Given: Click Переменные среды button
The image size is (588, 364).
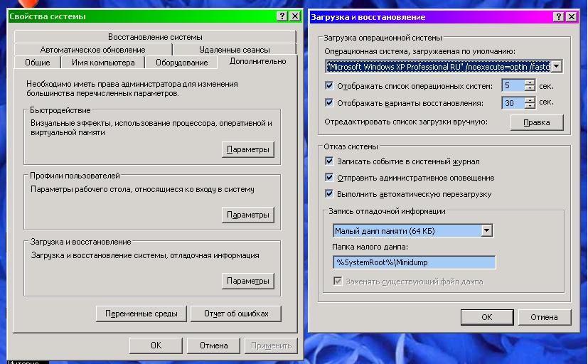Looking at the screenshot, I should 141,314.
